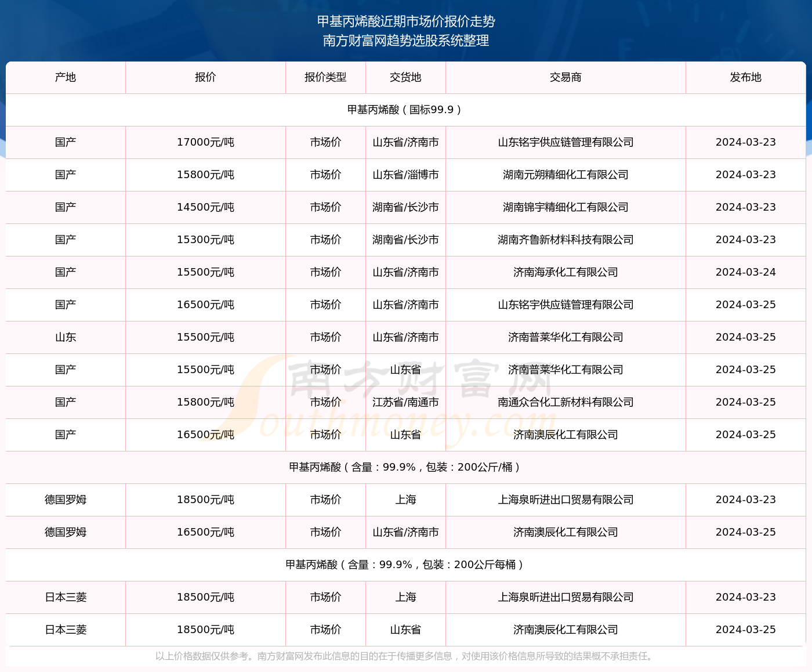This screenshot has height=672, width=812.
Task: Click the 山东 origin cell
Action: click(66, 337)
